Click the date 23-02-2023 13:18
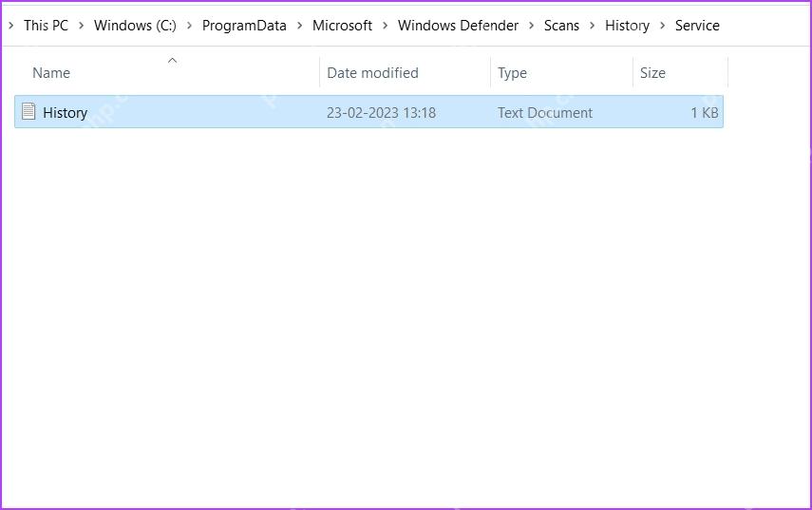 [381, 113]
